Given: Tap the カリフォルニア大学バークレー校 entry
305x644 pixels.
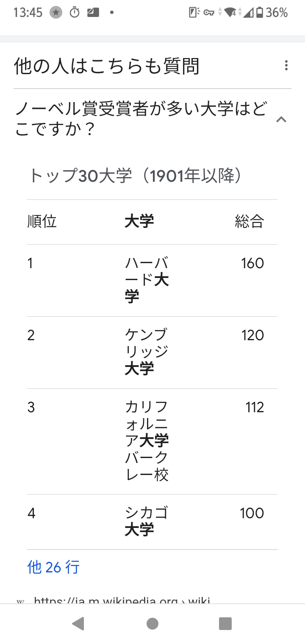Looking at the screenshot, I should pyautogui.click(x=147, y=441).
